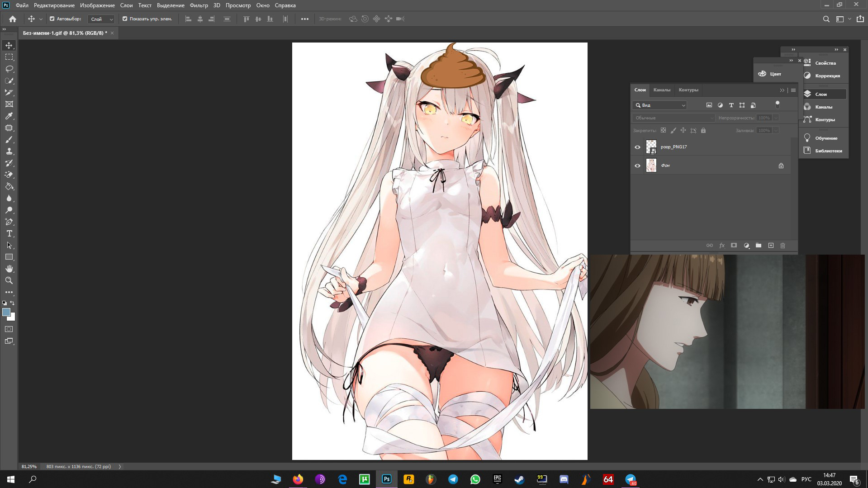Toggle Quick Mask mode
This screenshot has height=488, width=868.
tap(9, 329)
